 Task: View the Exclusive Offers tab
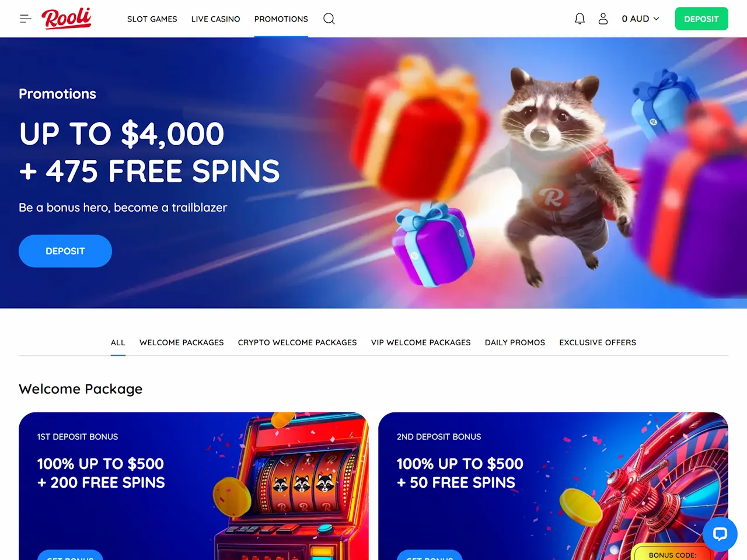click(598, 342)
